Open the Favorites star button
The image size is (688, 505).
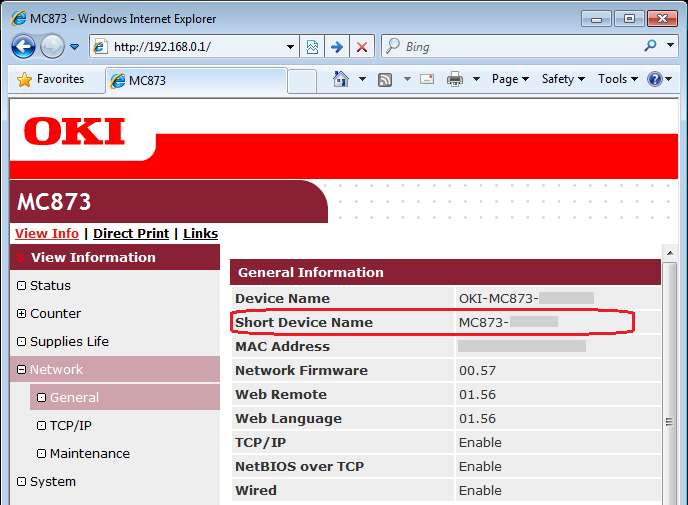coord(50,79)
